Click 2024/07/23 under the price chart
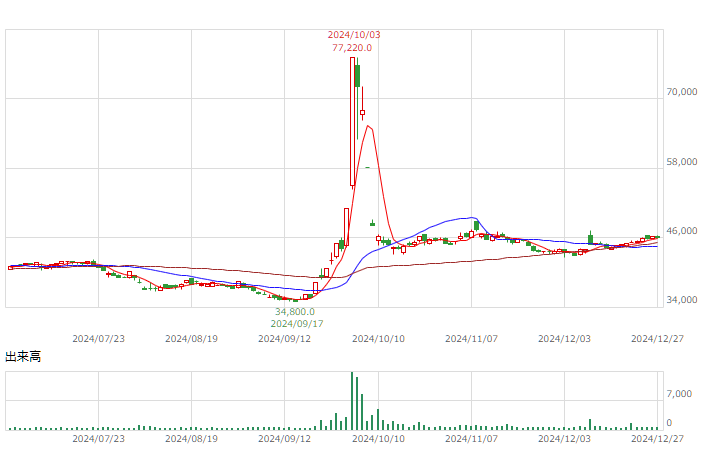 [98, 339]
